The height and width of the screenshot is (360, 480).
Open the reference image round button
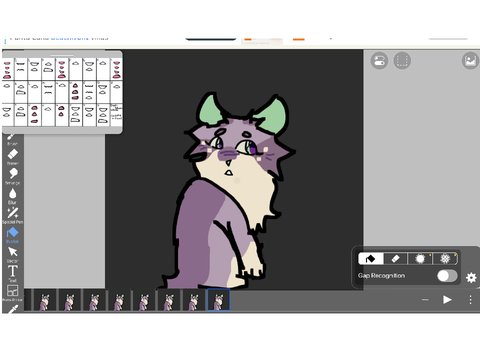[470, 61]
